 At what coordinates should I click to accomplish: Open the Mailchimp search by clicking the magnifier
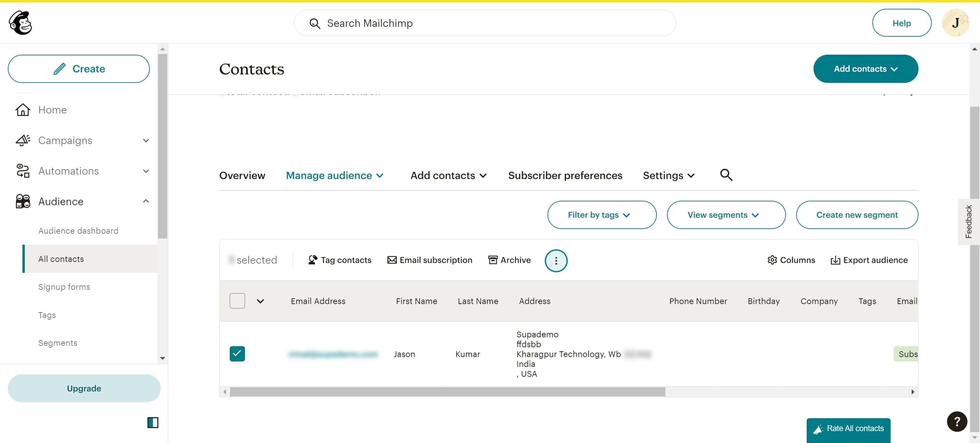click(314, 23)
